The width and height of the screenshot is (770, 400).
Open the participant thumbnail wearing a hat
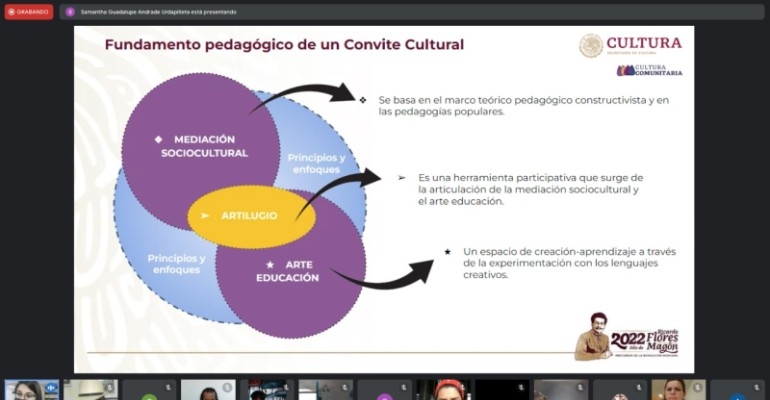coord(91,389)
